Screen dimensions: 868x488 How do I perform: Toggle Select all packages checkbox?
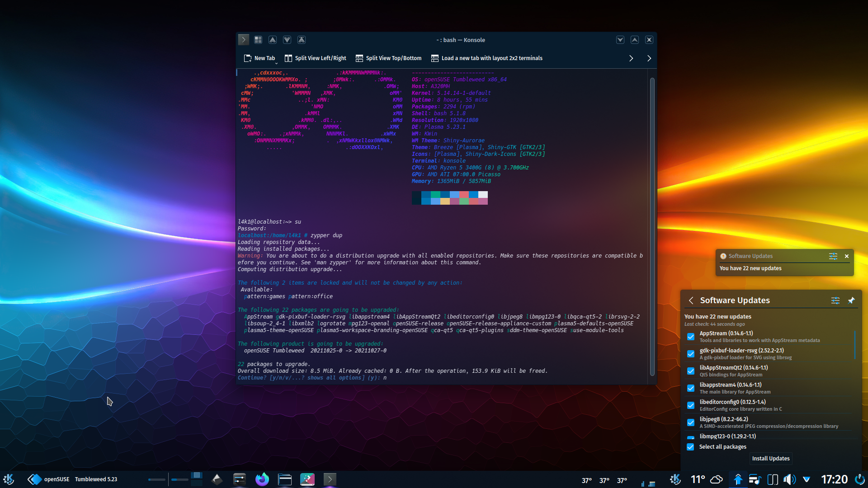690,447
